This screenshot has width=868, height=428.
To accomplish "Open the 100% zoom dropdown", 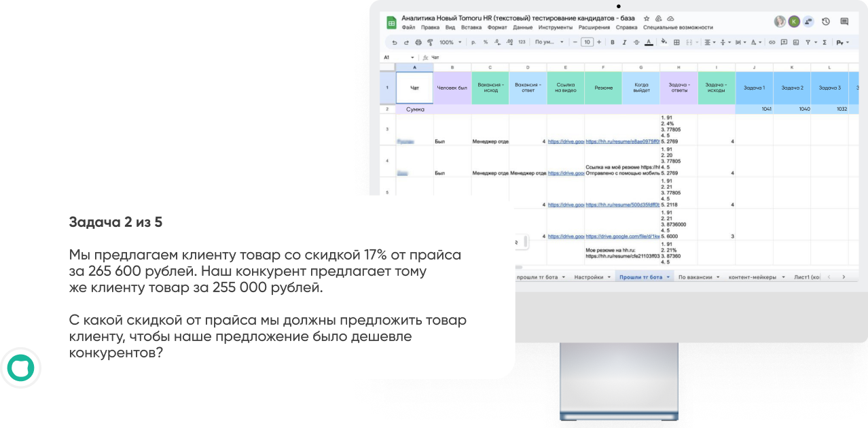I will tap(450, 42).
